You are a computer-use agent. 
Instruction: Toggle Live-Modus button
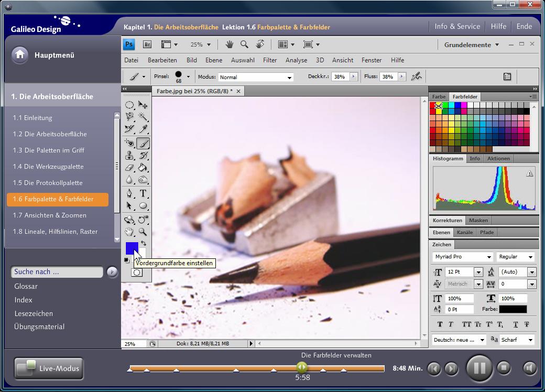pyautogui.click(x=49, y=368)
